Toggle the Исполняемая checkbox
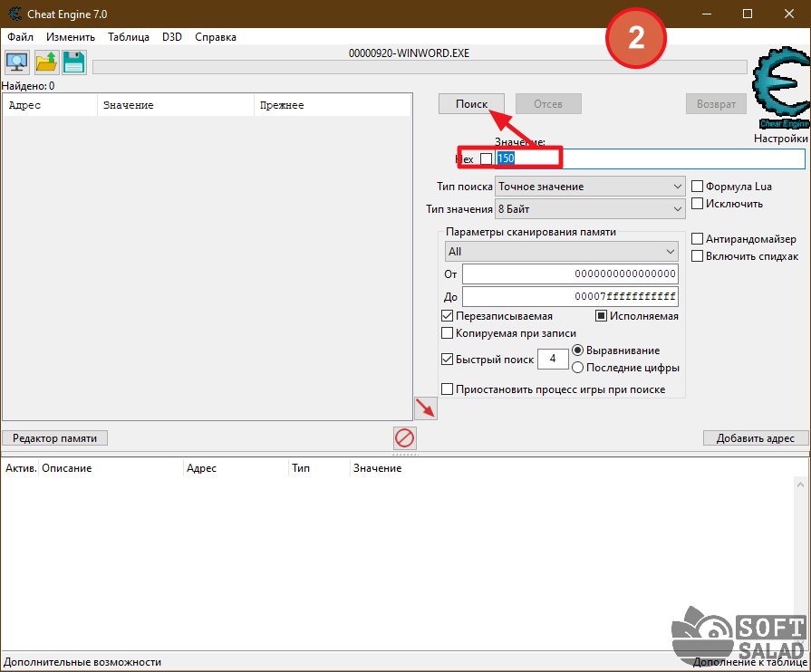 601,316
